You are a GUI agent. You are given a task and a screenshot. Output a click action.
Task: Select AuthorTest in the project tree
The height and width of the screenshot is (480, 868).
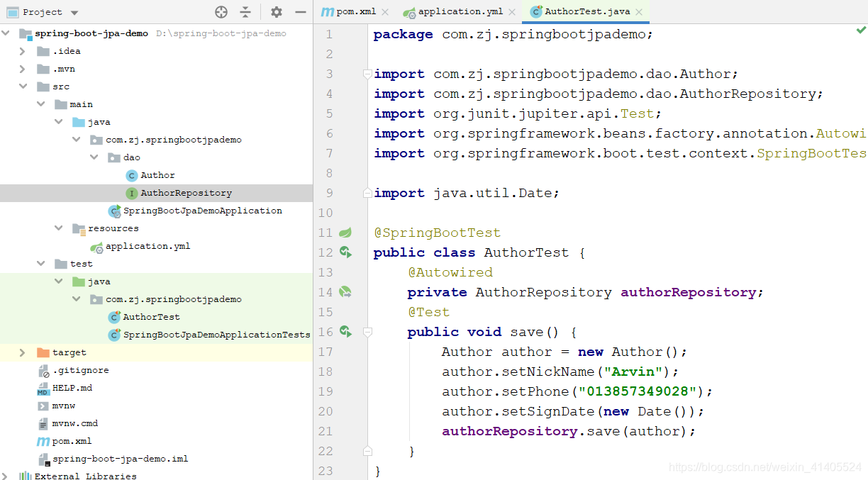tap(151, 317)
